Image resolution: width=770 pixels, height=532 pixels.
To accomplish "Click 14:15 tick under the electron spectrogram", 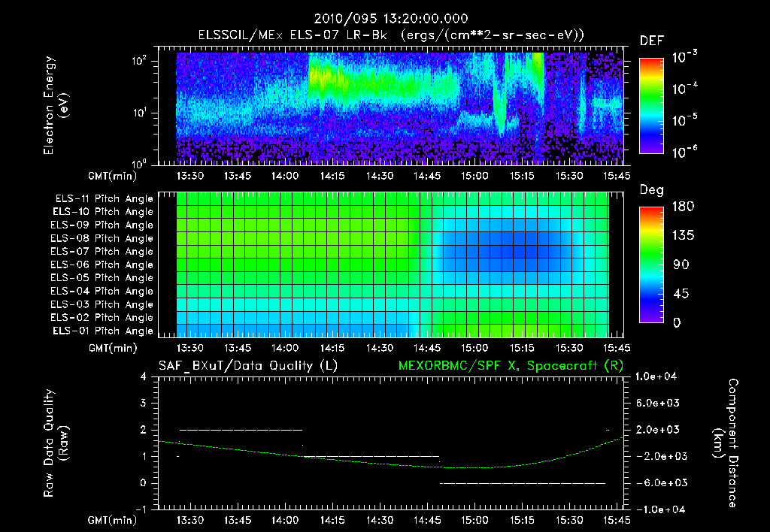I will pos(332,176).
